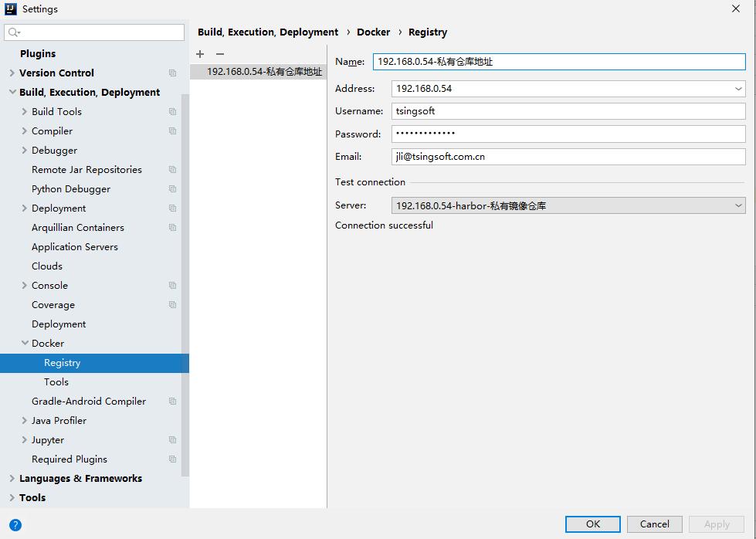Select Tools under Docker
The height and width of the screenshot is (539, 756).
(56, 382)
